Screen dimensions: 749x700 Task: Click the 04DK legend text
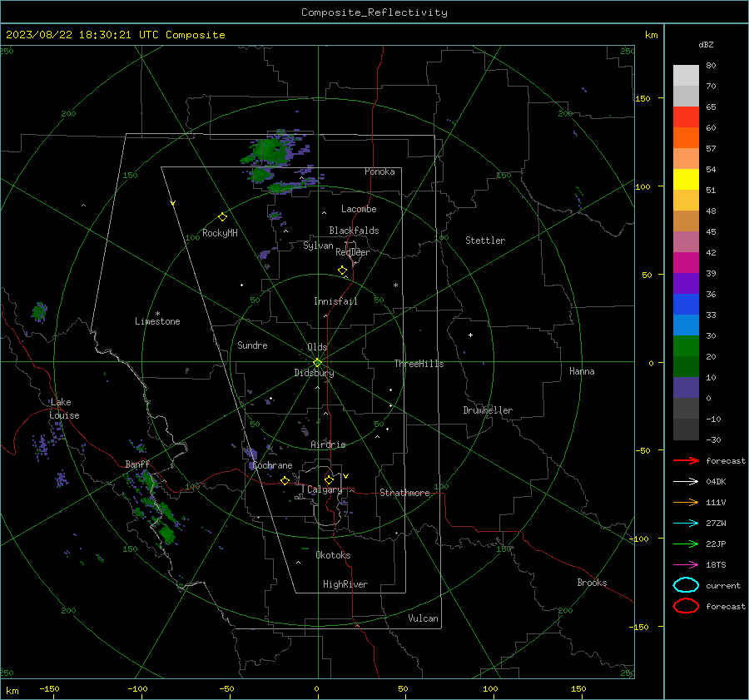716,482
